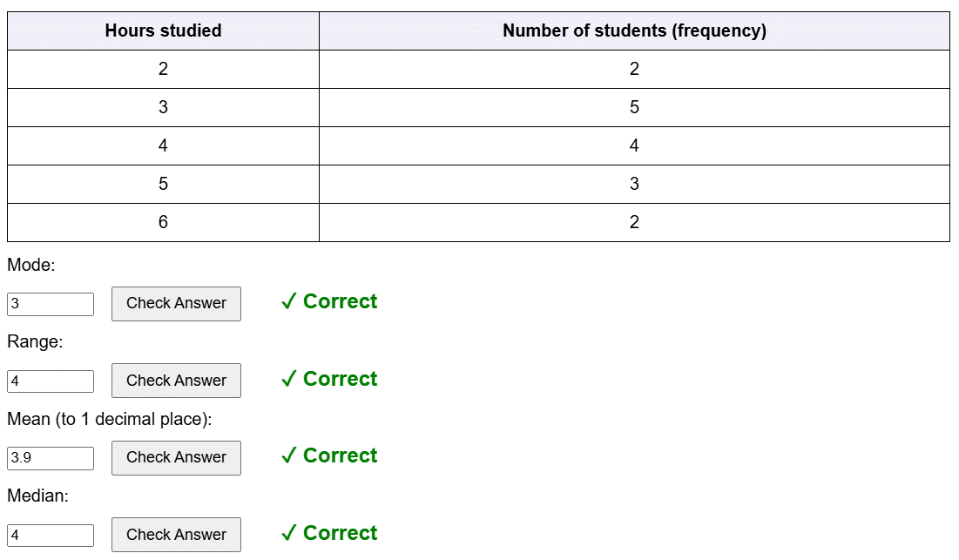Click the green checkmark beside Range result
The height and width of the screenshot is (560, 959).
click(289, 380)
